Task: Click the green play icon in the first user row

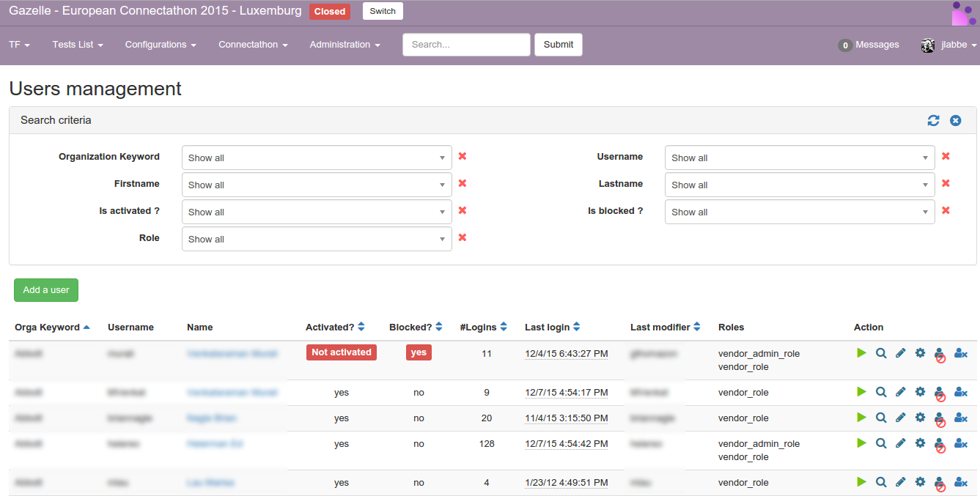Action: pos(861,353)
